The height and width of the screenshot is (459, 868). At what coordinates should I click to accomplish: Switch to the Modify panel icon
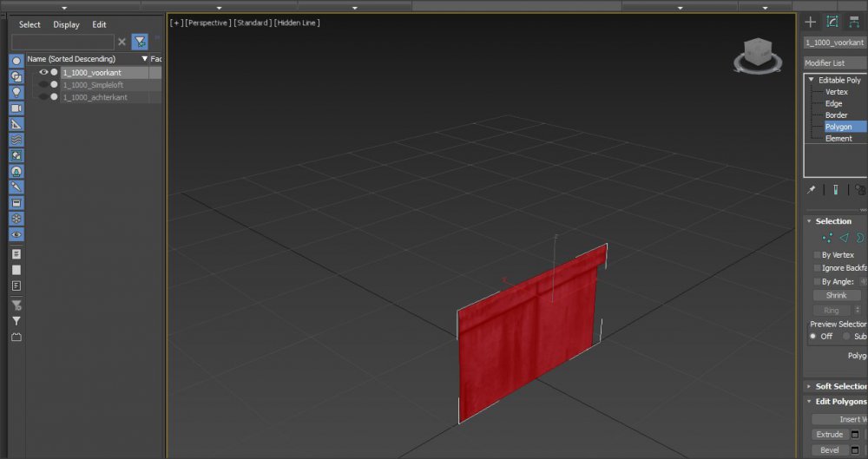point(832,22)
